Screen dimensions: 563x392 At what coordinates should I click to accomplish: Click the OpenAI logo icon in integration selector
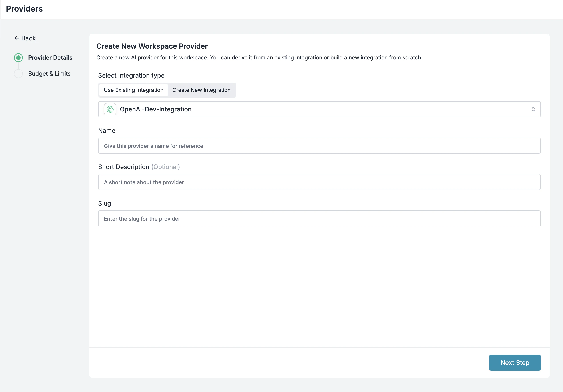click(x=110, y=109)
